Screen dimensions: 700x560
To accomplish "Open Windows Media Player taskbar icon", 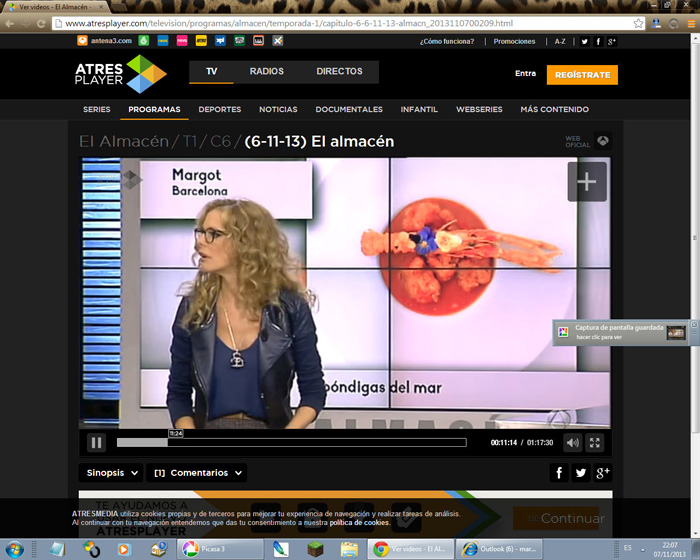I will tap(124, 549).
